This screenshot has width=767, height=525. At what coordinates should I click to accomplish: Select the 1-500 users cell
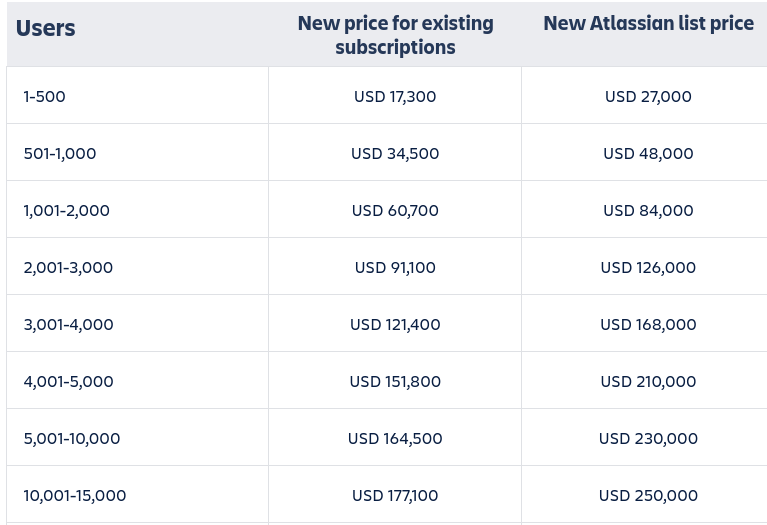point(44,97)
